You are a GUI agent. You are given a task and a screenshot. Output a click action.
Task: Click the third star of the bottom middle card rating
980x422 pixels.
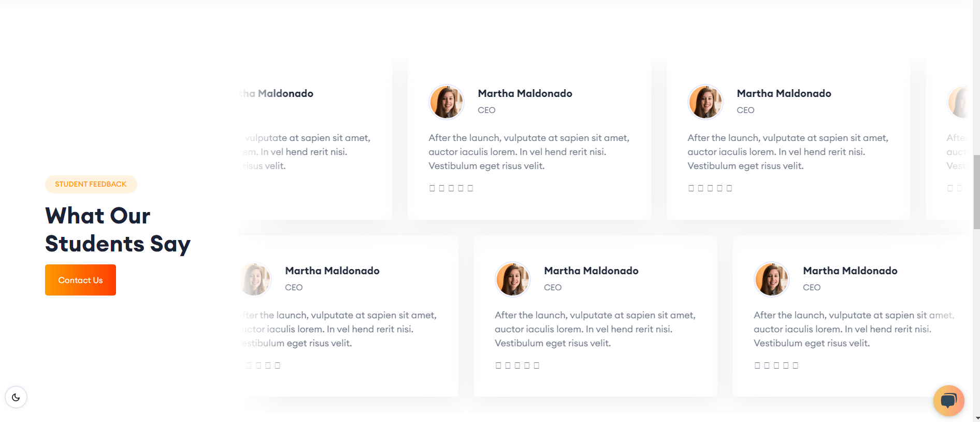pyautogui.click(x=517, y=365)
